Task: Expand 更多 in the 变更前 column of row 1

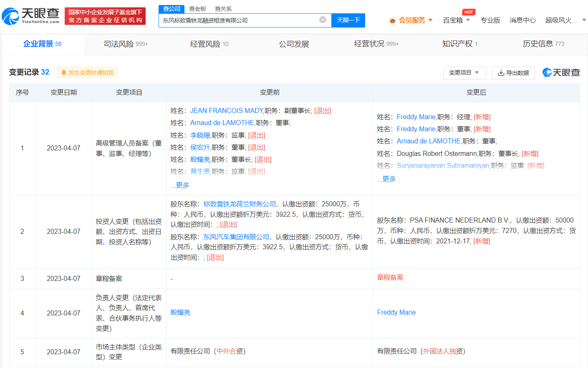Action: [182, 185]
